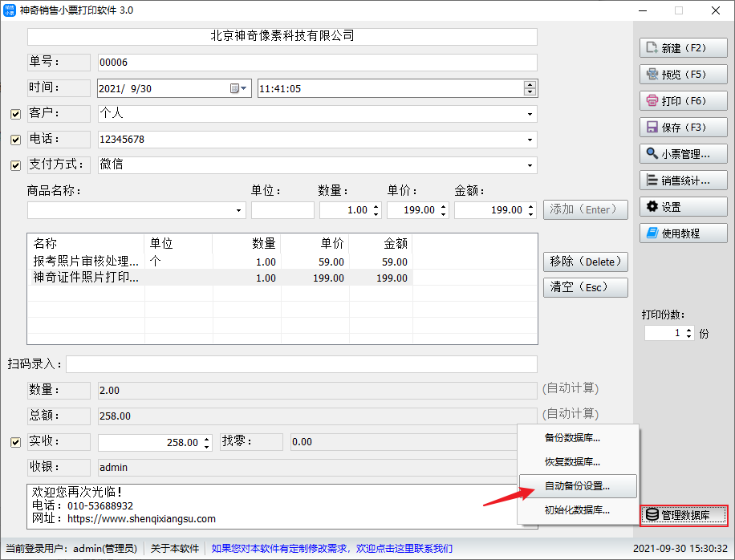735x560 pixels.
Task: Open print preview (预览 F5)
Action: [683, 75]
